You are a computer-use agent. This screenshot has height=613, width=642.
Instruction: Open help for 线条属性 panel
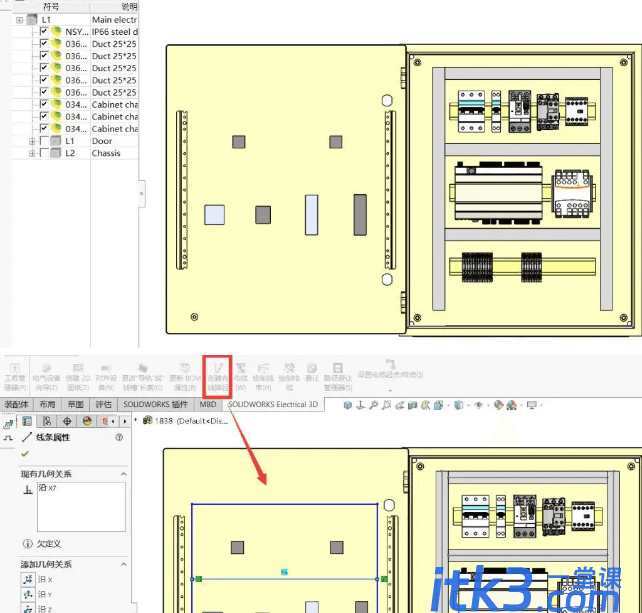[119, 437]
